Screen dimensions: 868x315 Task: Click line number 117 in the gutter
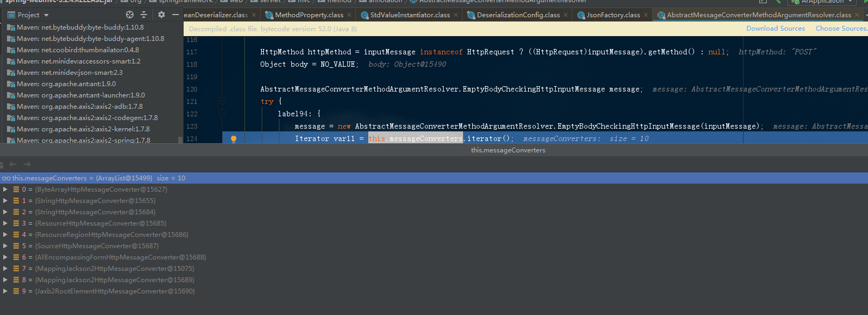(x=192, y=52)
